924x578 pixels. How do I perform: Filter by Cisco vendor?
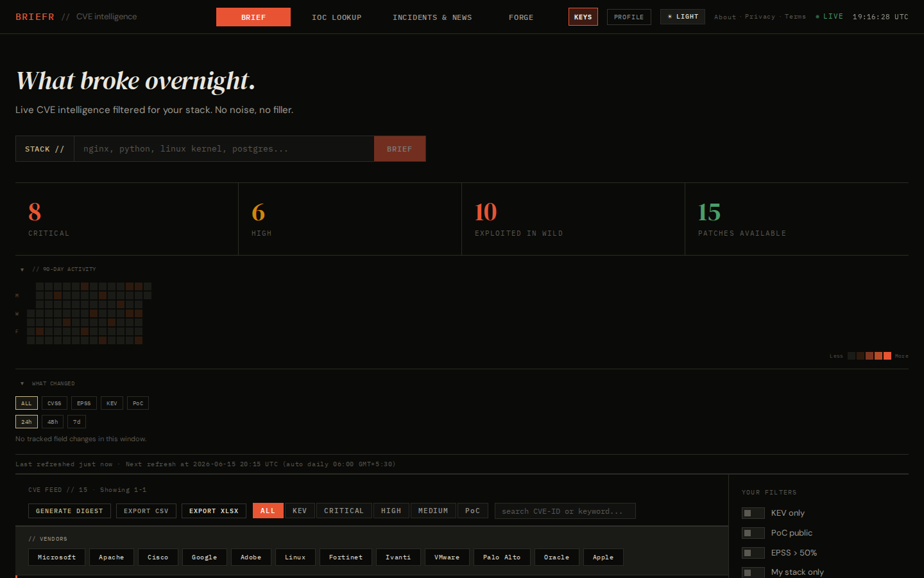158,557
